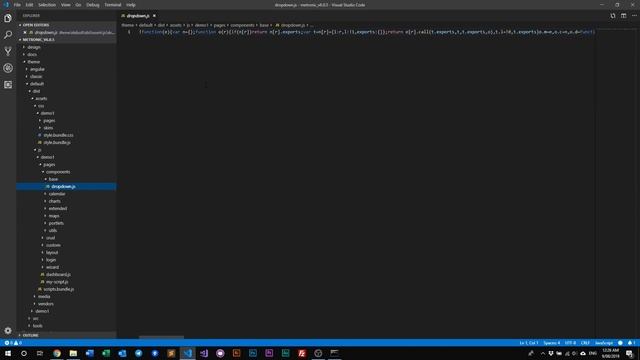
Task: Open the Selection menu
Action: (47, 5)
